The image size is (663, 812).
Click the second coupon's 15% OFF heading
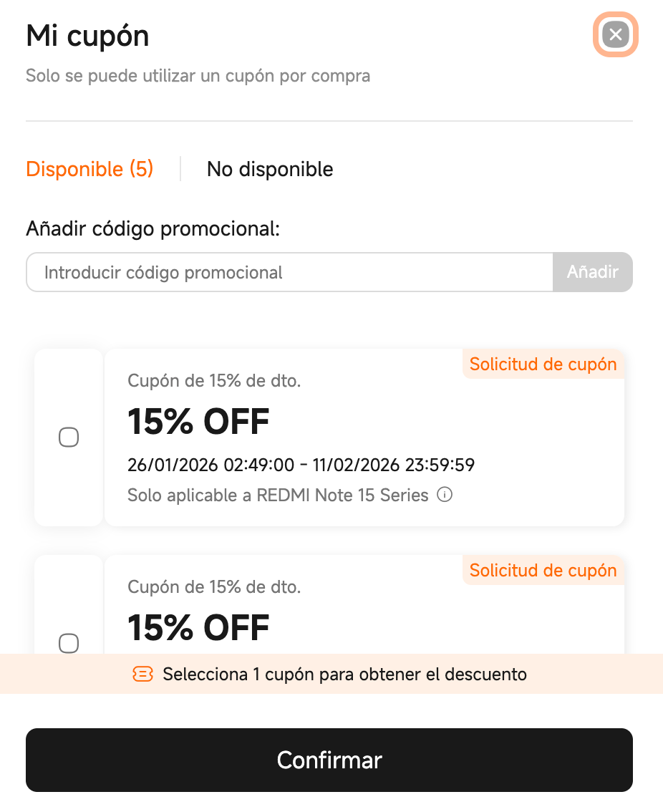point(198,628)
